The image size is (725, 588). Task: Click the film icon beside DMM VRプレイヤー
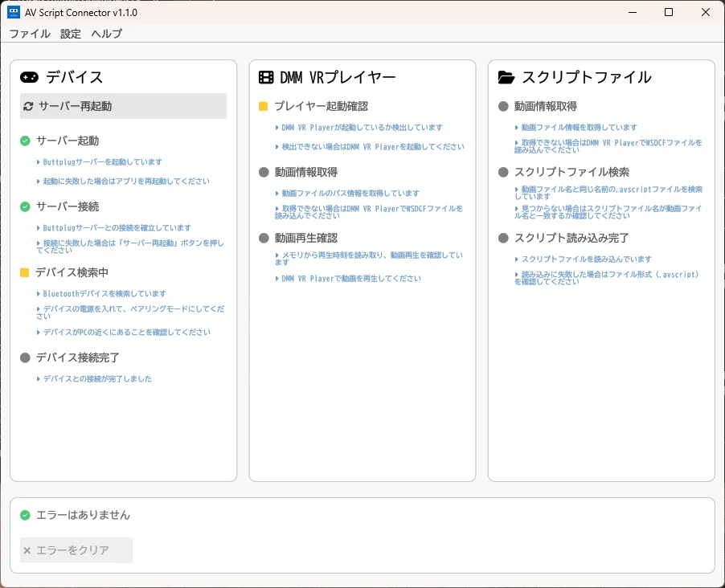266,77
